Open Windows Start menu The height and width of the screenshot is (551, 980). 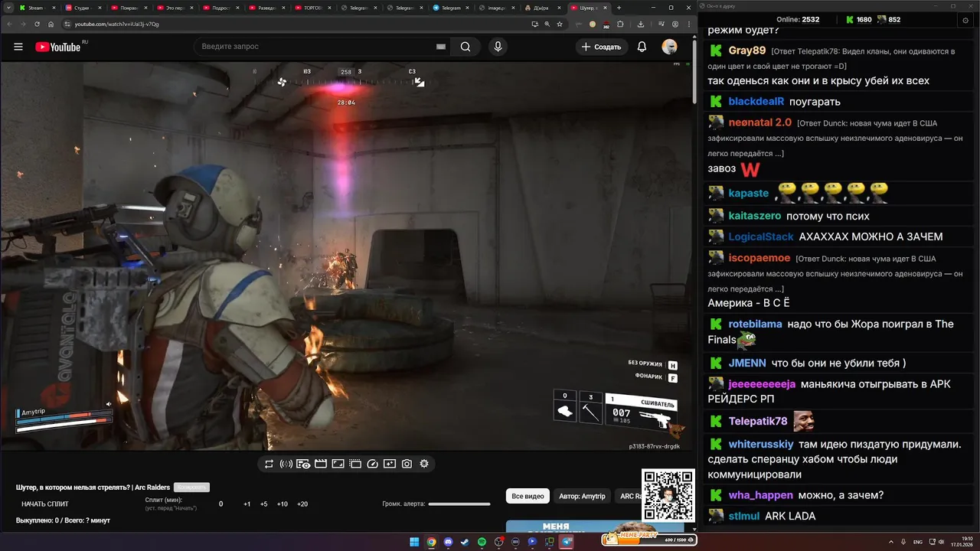[x=414, y=542]
